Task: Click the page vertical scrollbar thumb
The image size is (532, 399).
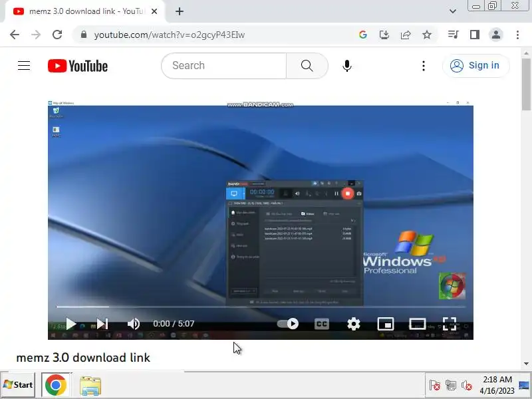Action: [526, 84]
